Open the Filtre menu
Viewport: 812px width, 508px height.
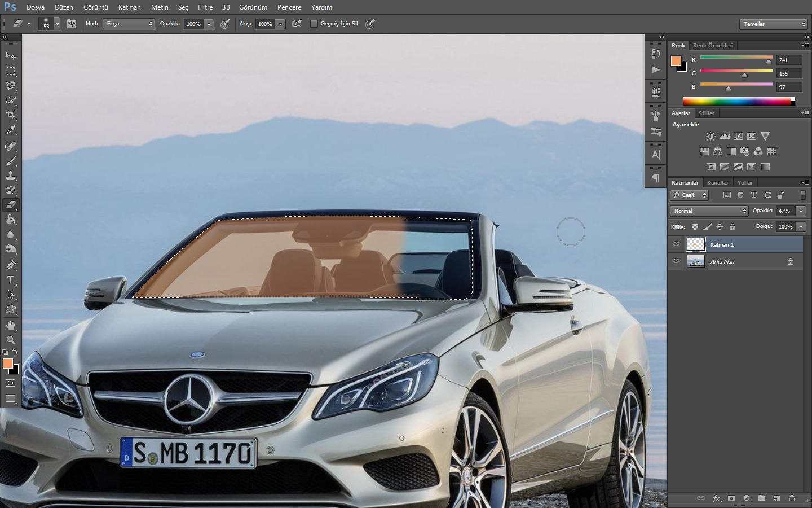tap(205, 7)
